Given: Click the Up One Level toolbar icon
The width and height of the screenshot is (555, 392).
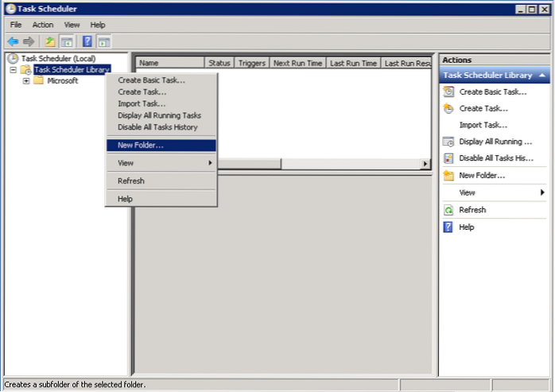Looking at the screenshot, I should (x=50, y=41).
